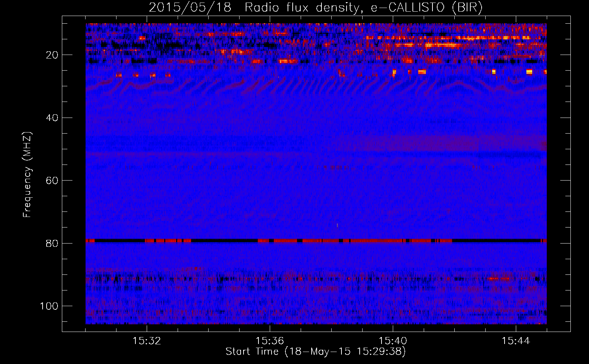Click the black-red interference band at 80 MHz

click(x=316, y=241)
